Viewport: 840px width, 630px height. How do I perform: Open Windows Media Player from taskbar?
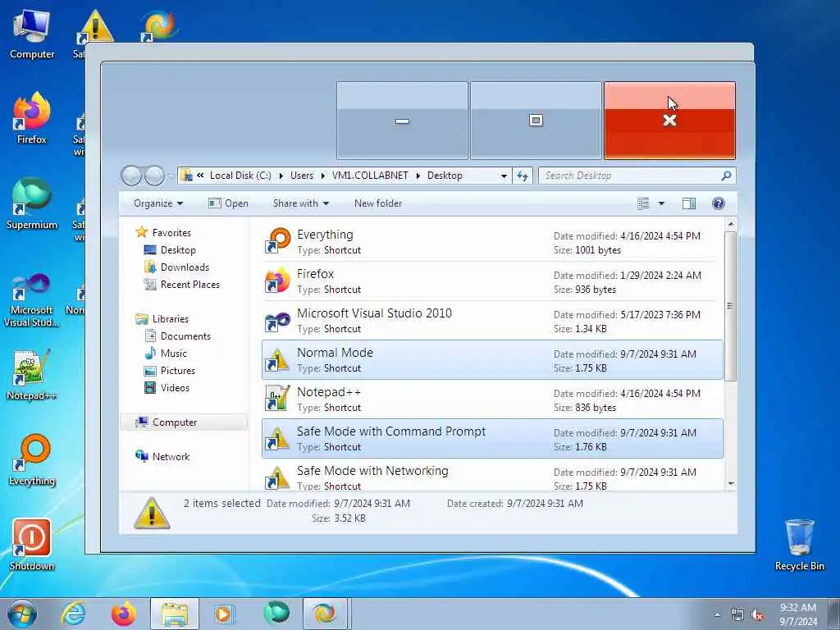click(223, 614)
